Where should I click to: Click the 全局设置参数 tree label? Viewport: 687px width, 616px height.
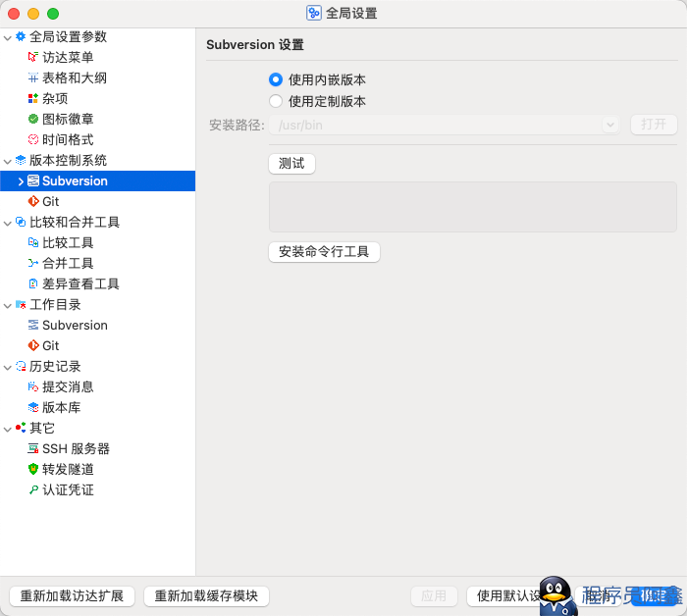point(68,36)
